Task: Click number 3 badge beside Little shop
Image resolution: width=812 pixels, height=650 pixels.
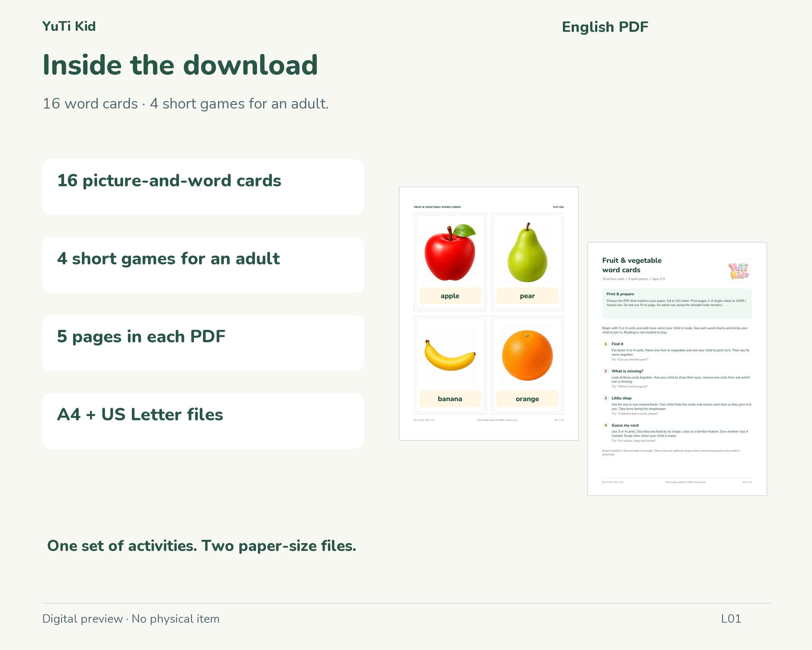Action: tap(606, 398)
